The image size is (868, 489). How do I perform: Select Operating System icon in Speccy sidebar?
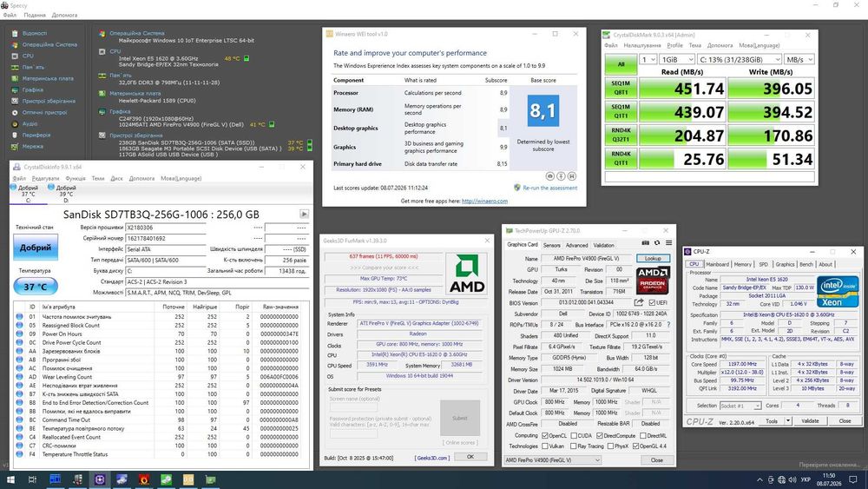pos(15,45)
